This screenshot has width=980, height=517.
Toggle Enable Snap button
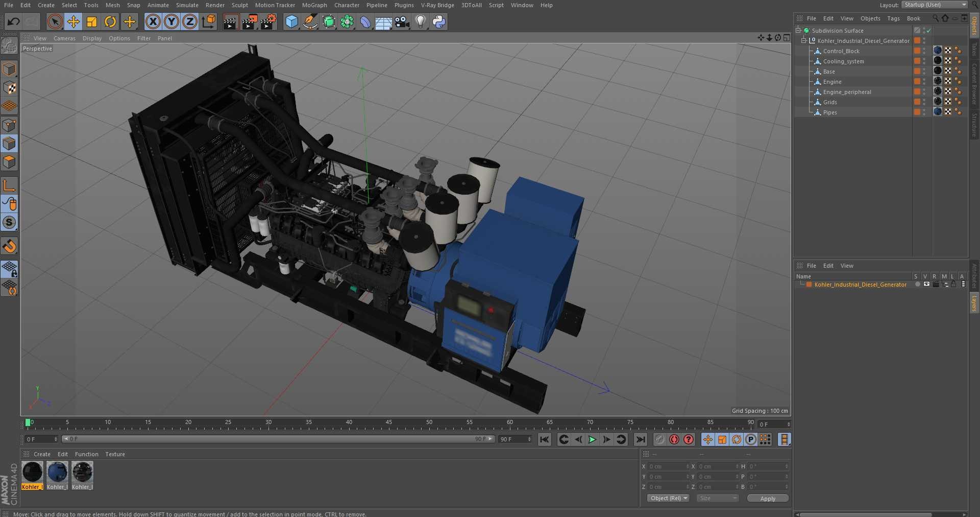click(x=9, y=222)
